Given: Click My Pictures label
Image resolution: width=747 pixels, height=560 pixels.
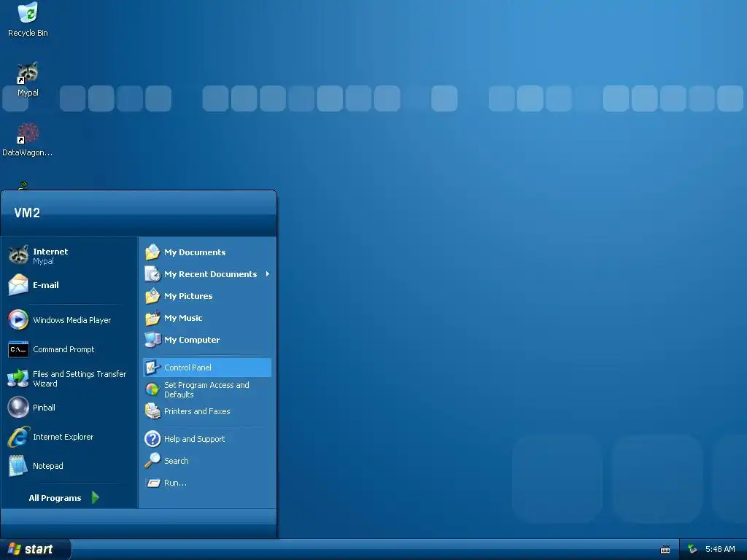Looking at the screenshot, I should (x=188, y=296).
